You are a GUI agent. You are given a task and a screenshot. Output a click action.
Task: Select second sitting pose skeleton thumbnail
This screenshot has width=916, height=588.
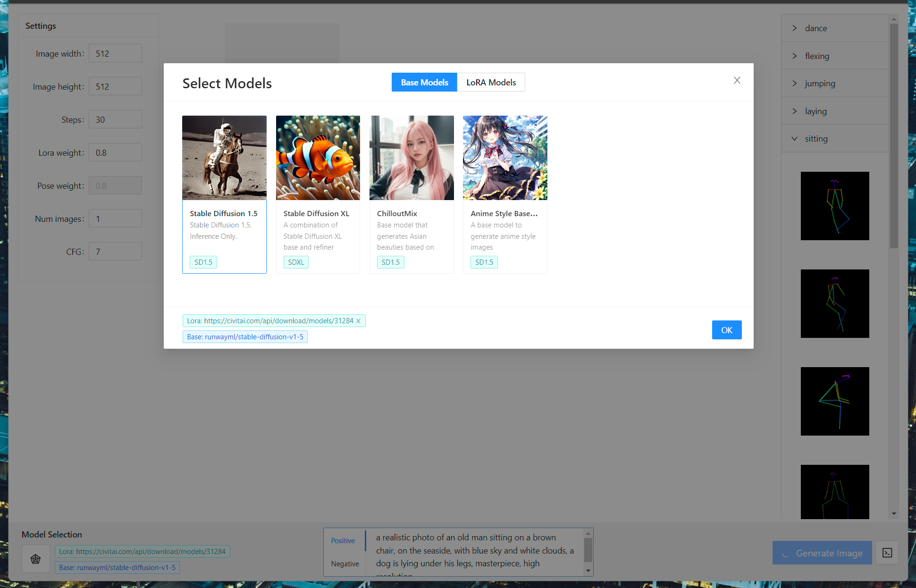pyautogui.click(x=835, y=303)
